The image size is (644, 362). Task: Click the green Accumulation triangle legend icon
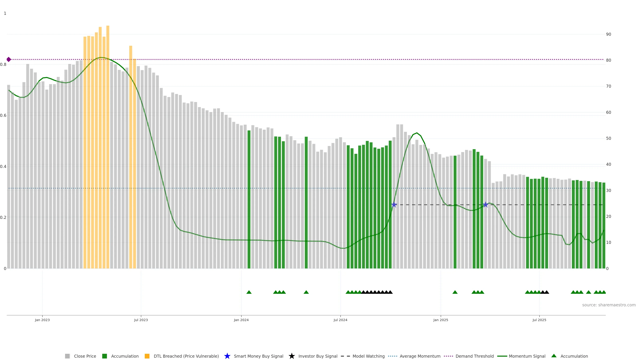point(554,356)
